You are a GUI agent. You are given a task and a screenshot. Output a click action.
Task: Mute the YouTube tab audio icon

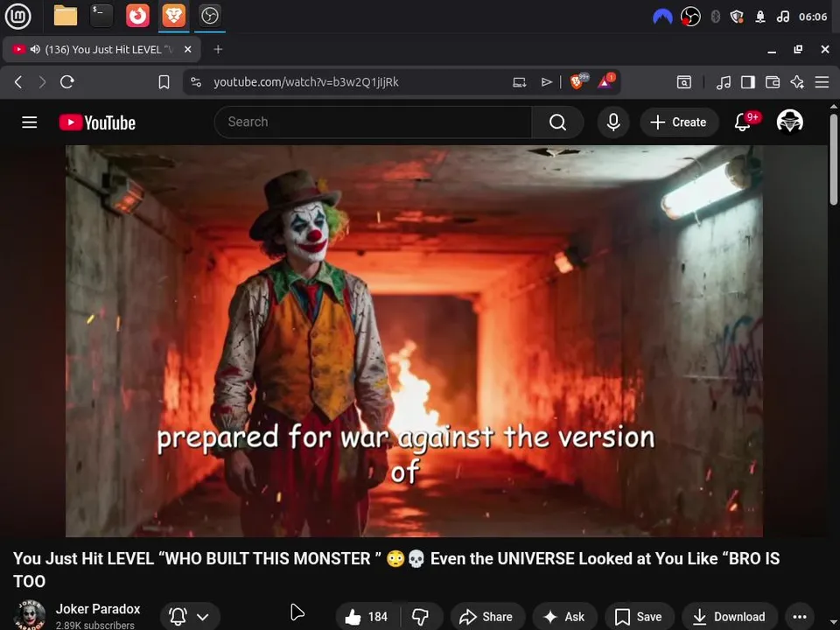pyautogui.click(x=35, y=49)
